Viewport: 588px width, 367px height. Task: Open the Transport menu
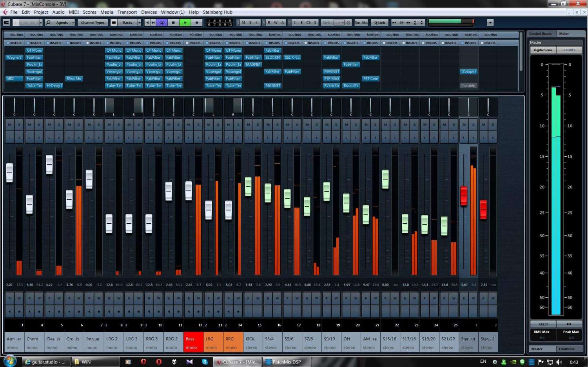(x=127, y=12)
